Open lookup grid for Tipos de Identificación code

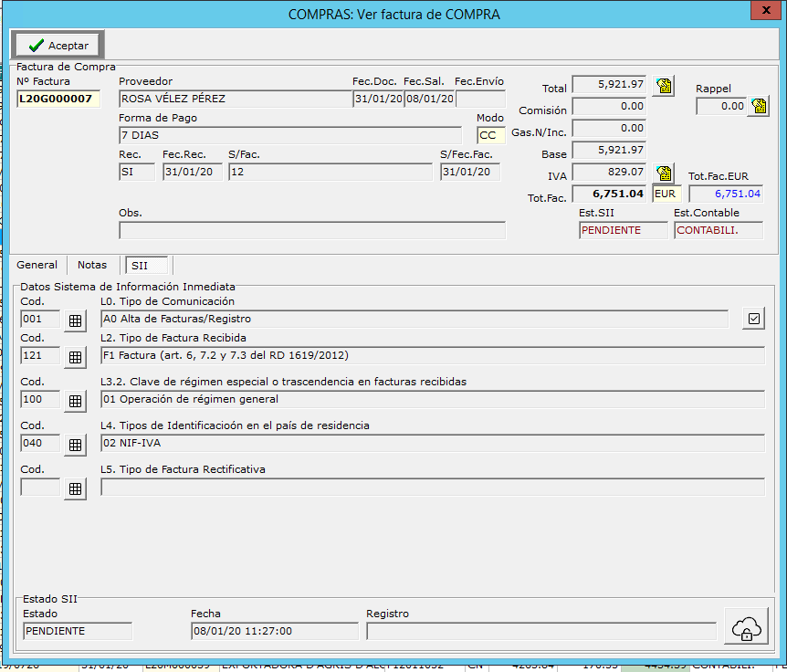pos(75,445)
